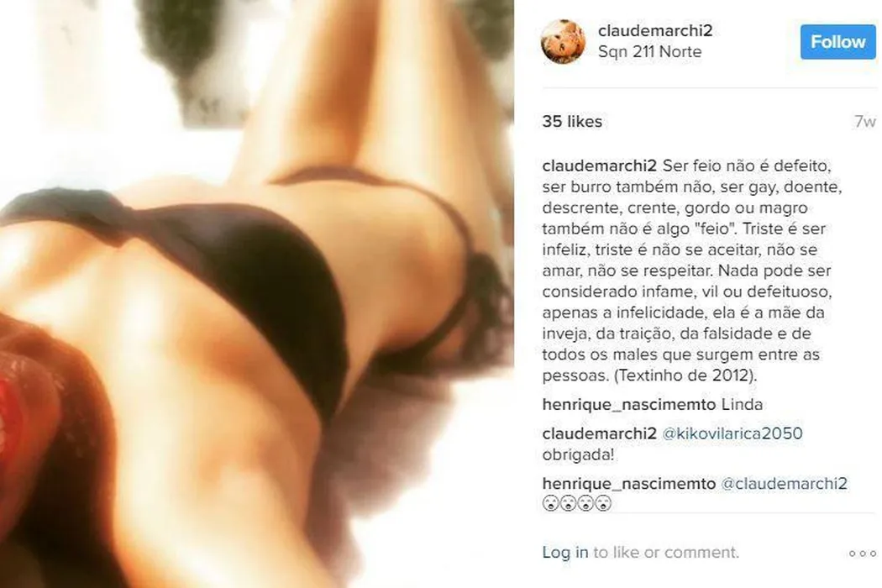Click the main post photo
The width and height of the screenshot is (882, 588).
click(257, 294)
